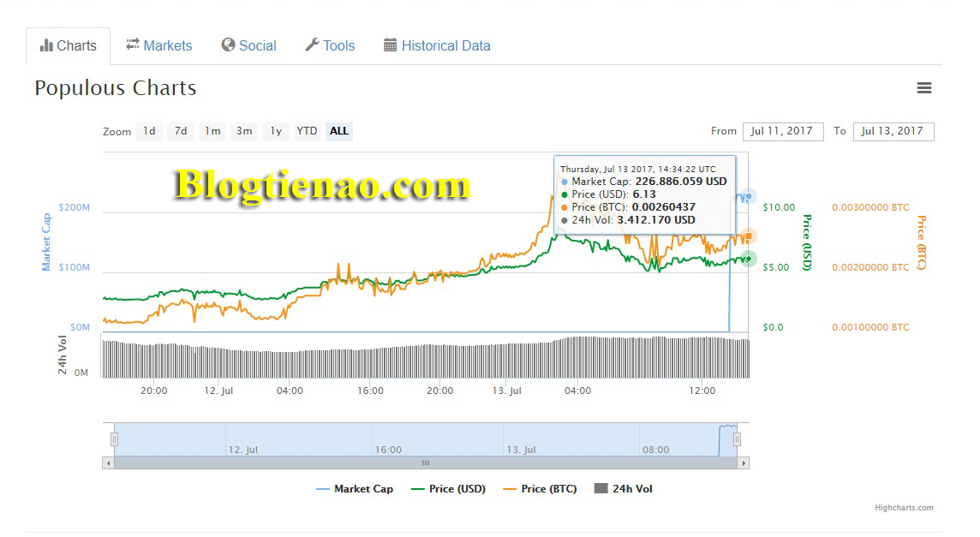Click the 12. Jul label on the main x-axis
This screenshot has width=980, height=537.
coord(218,391)
